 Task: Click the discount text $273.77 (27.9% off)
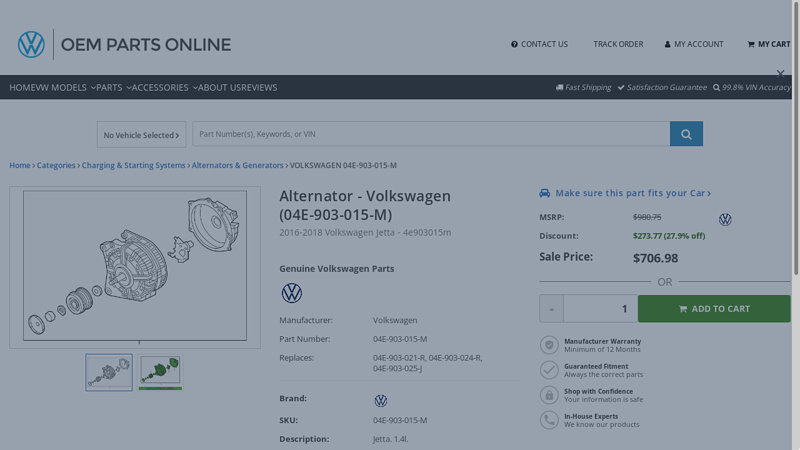[669, 236]
